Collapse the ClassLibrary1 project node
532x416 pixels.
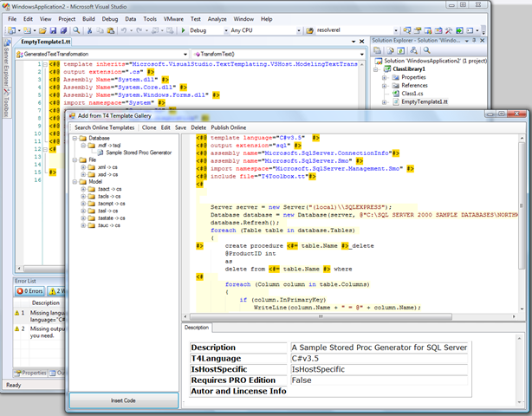(376, 69)
